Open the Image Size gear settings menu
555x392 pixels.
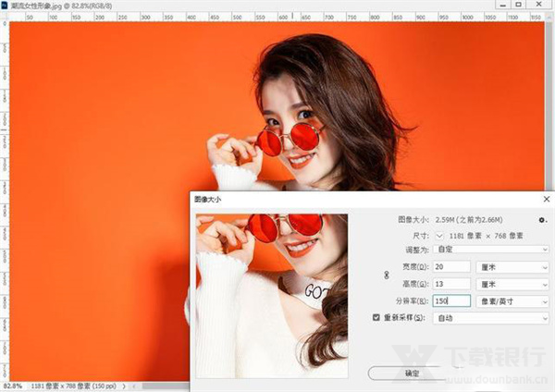(543, 220)
